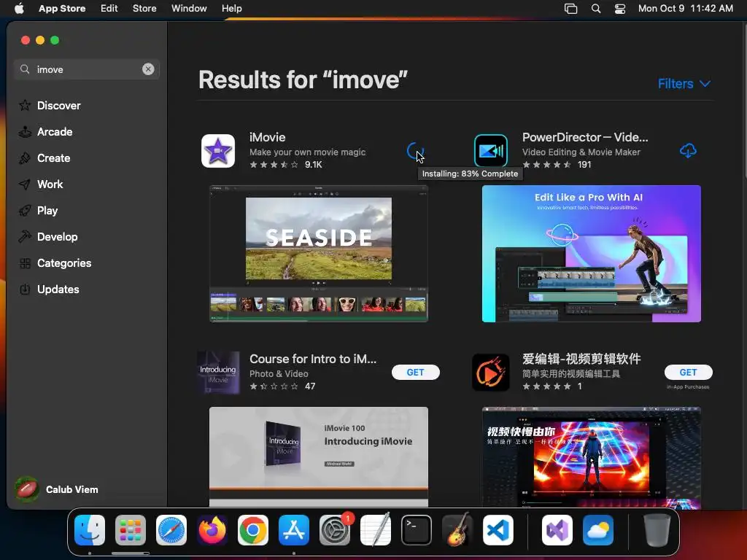Screen dimensions: 747x560
Task: Open TextEdit from the Dock
Action: coord(376,530)
